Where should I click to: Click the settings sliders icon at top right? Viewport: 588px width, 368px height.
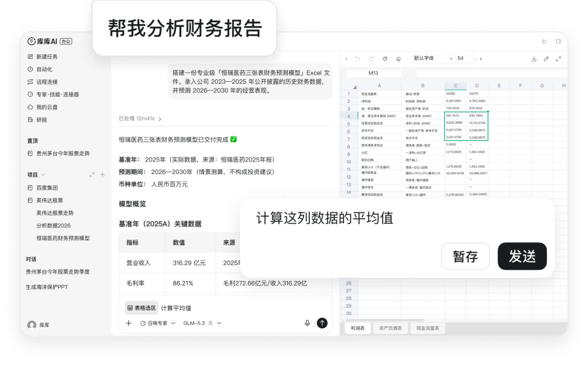(x=544, y=41)
